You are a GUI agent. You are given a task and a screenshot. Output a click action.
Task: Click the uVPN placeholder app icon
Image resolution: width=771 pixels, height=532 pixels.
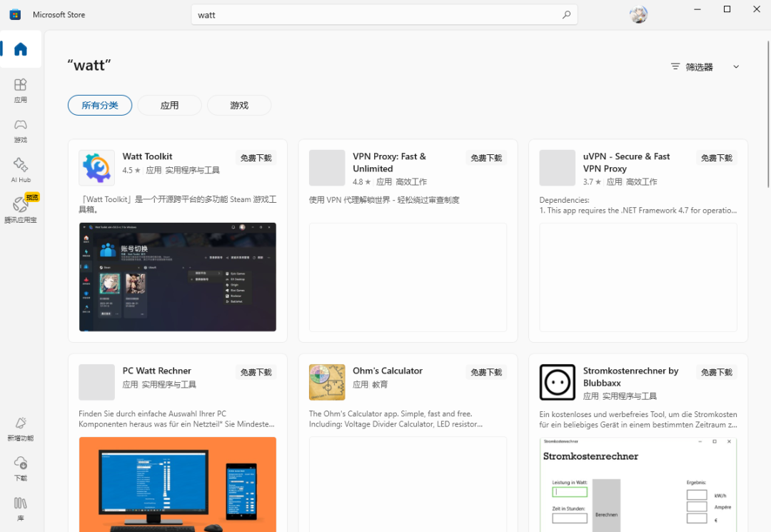tap(557, 168)
